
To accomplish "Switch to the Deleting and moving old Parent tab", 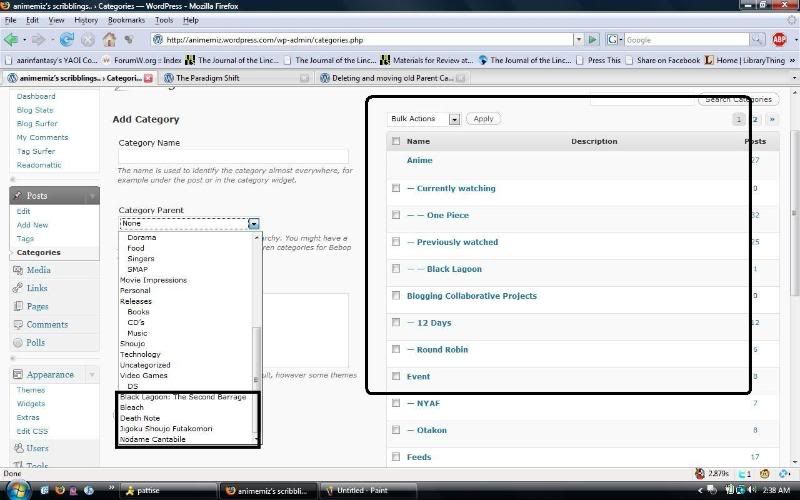I will click(391, 78).
